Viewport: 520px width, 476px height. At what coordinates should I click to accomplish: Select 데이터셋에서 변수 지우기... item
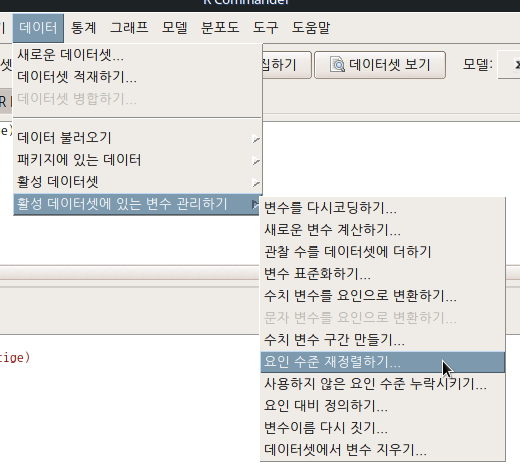tap(383, 450)
